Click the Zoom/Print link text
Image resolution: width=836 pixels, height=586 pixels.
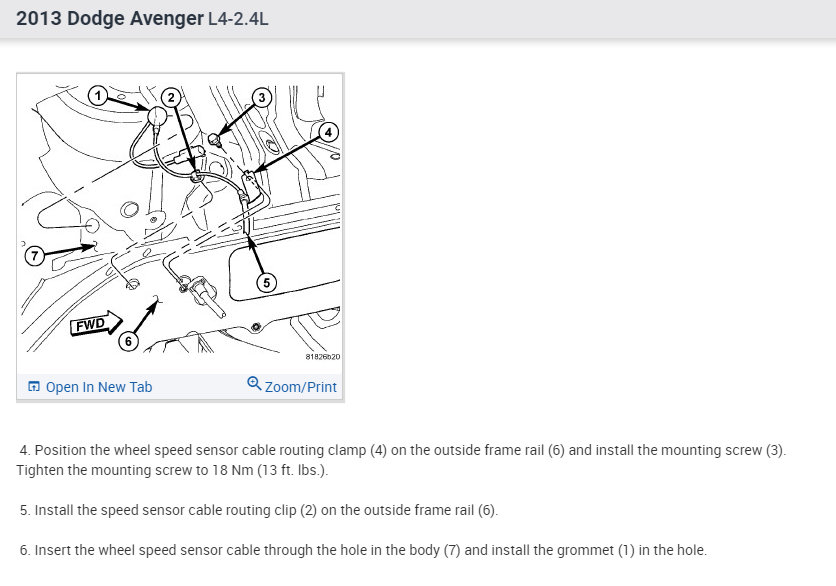coord(300,387)
